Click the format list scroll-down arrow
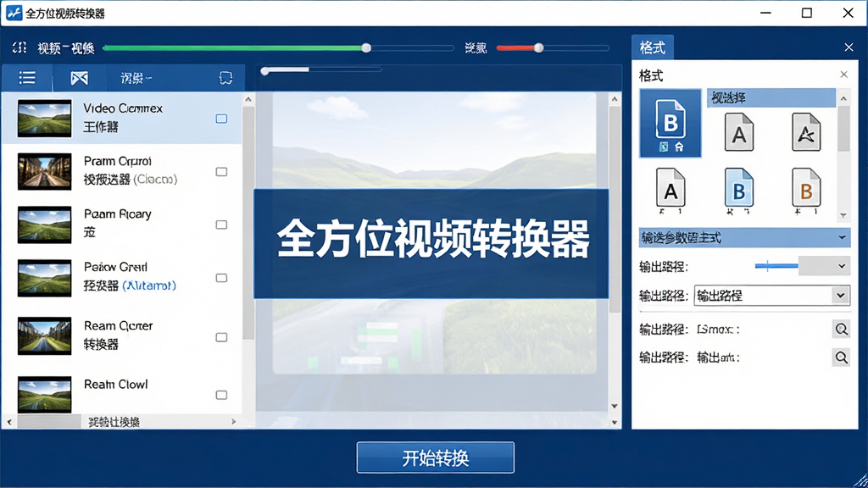The height and width of the screenshot is (488, 868). click(x=843, y=215)
